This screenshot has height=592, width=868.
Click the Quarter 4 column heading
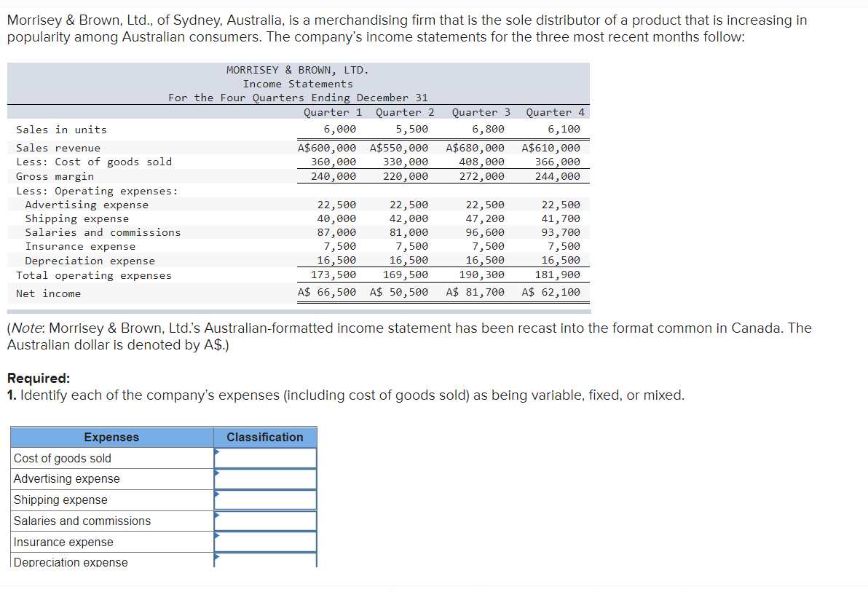coord(555,112)
